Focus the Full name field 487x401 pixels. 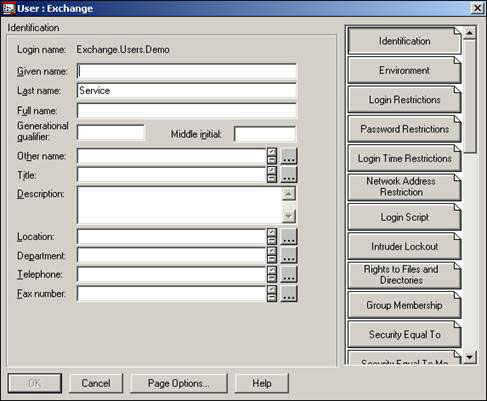click(x=187, y=110)
